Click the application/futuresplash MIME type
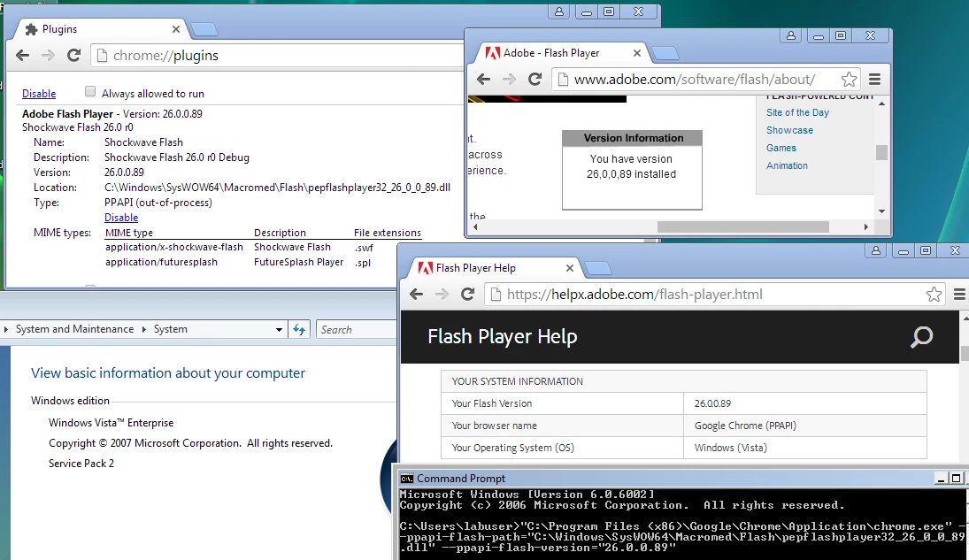The image size is (969, 560). coord(161,262)
